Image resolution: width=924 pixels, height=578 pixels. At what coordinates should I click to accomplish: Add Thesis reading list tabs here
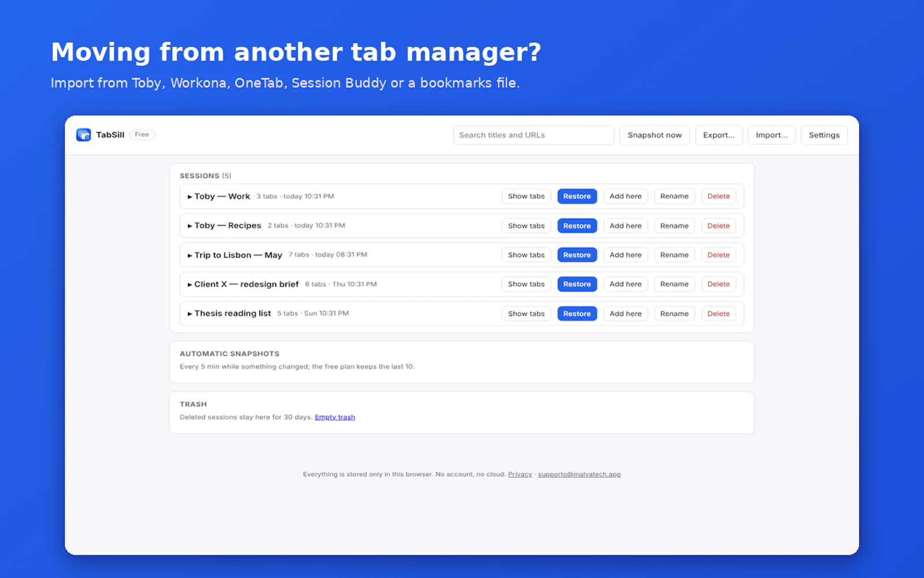pos(625,314)
